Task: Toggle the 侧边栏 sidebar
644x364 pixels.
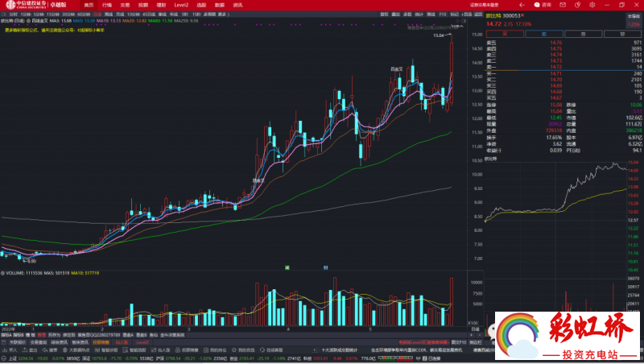Action: (476, 342)
